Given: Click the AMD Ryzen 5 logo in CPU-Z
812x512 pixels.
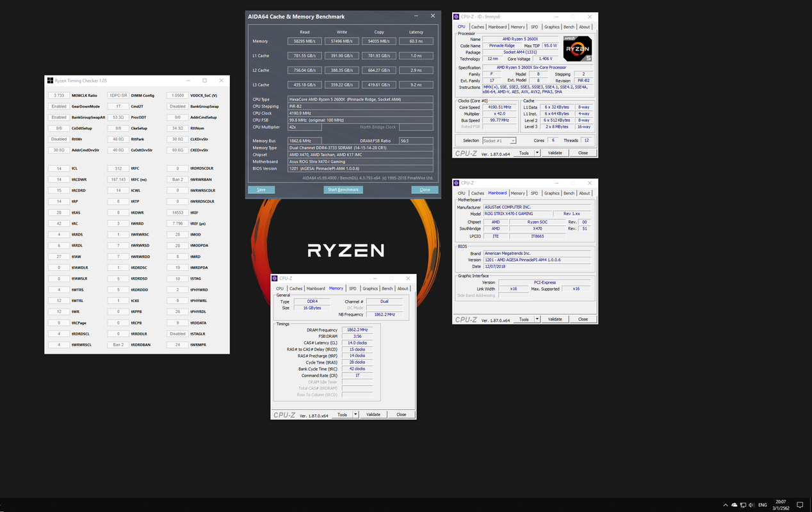Looking at the screenshot, I should point(578,49).
